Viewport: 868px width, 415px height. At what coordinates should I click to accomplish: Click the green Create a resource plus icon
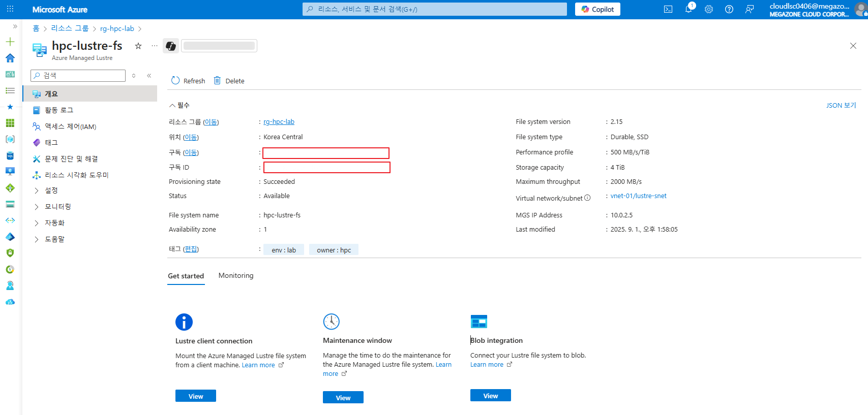click(10, 42)
